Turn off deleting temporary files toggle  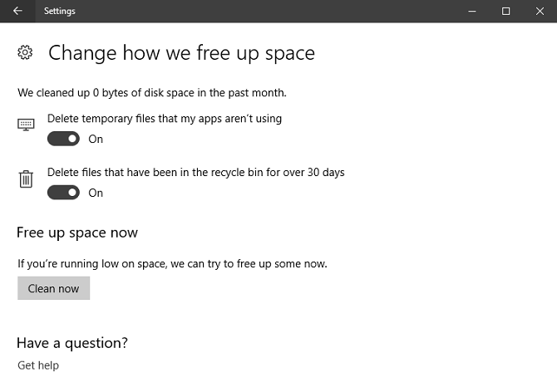pos(63,139)
